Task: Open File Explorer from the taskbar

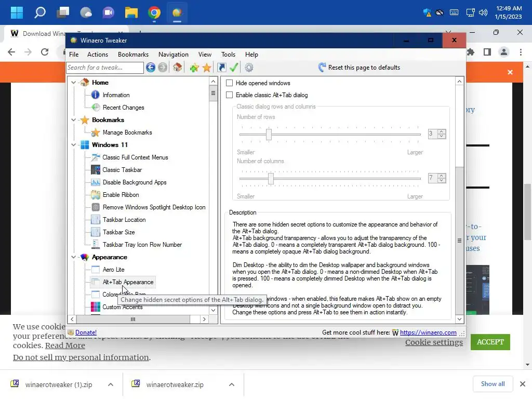Action: point(131,12)
